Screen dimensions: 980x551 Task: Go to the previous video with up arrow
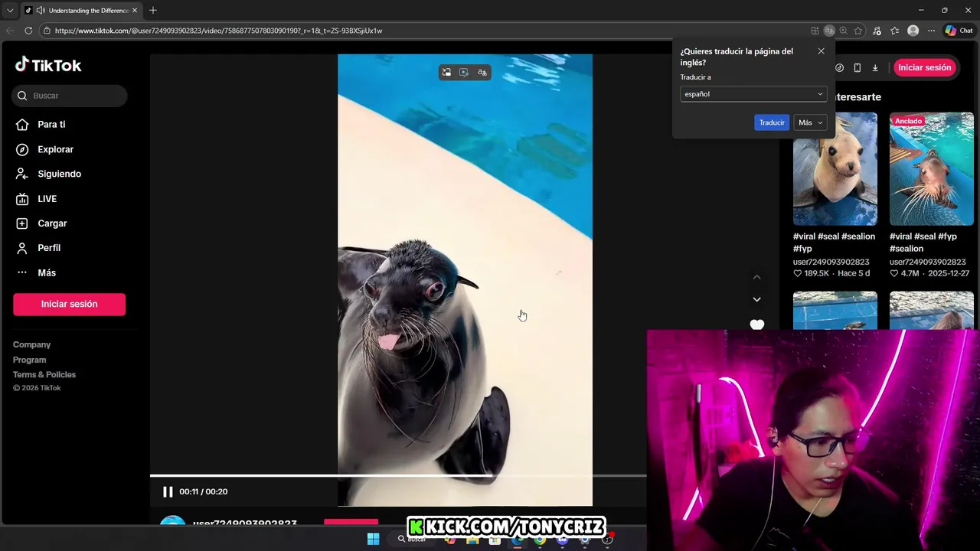(756, 277)
